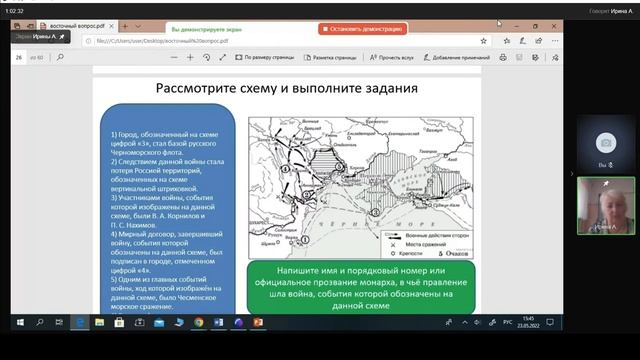Switch input language РУС
Viewport: 640px width, 360px height.
[507, 322]
